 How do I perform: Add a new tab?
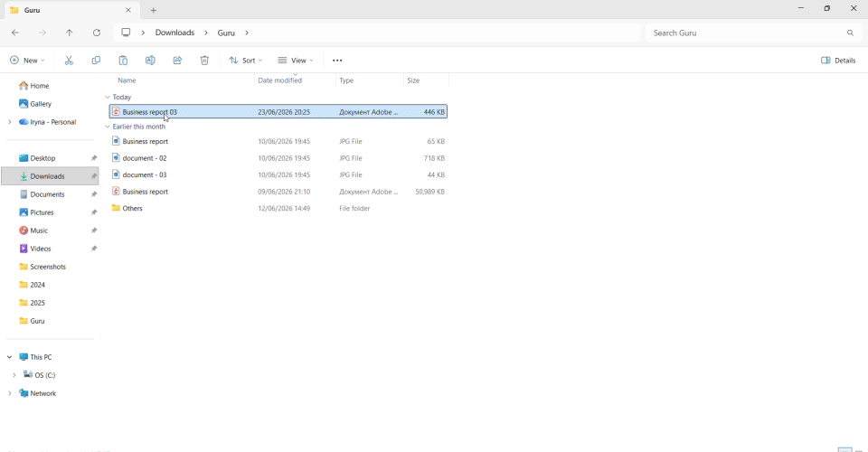coord(154,10)
